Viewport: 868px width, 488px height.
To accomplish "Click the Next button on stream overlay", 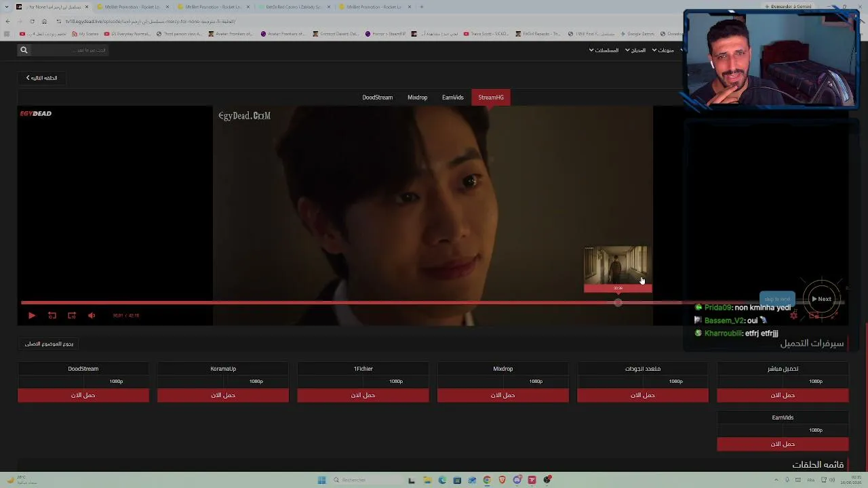I will [x=821, y=299].
